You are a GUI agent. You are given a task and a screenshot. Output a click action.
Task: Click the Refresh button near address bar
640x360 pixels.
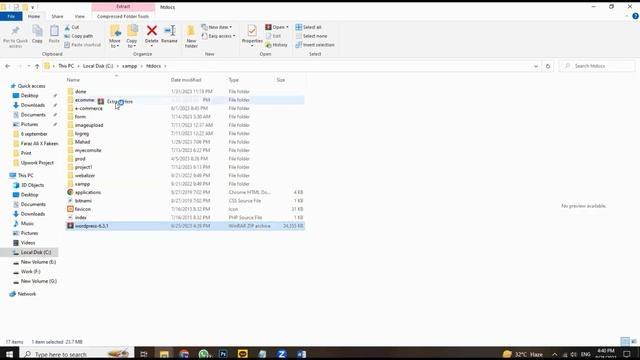[548, 66]
